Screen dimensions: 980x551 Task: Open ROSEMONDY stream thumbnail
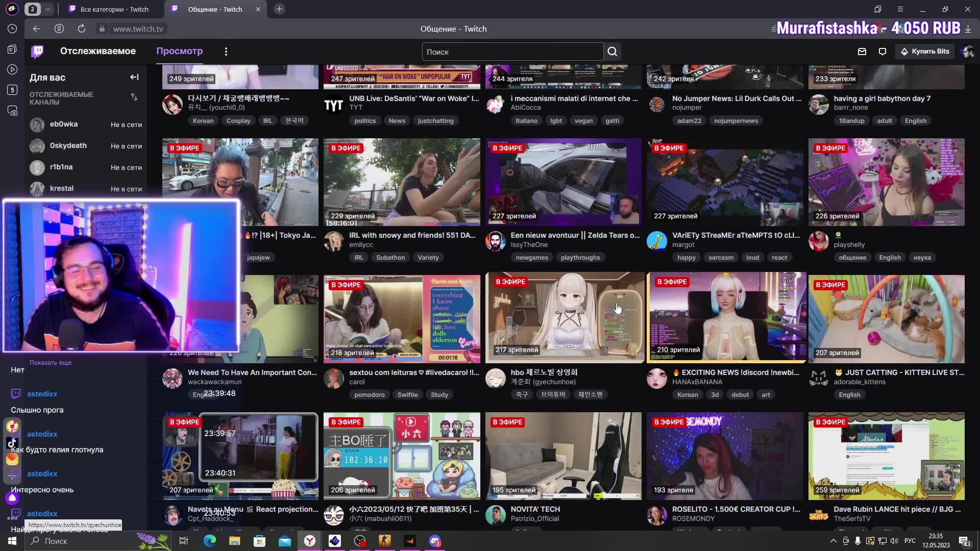point(725,456)
